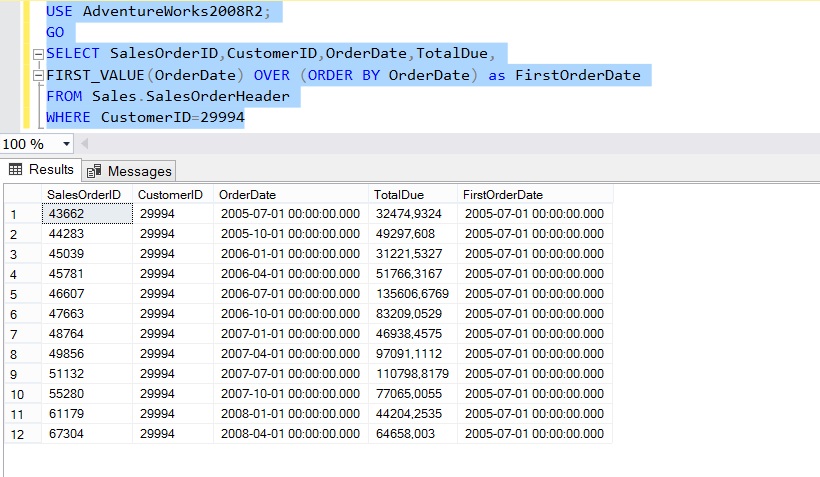Screen dimensions: 820x477
Task: Click TotalDue value 49297,608
Action: 413,234
